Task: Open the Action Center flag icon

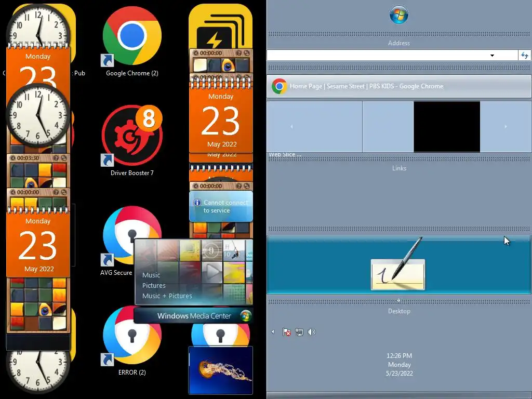Action: pos(286,332)
